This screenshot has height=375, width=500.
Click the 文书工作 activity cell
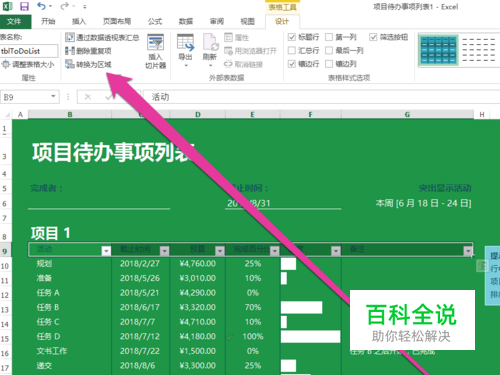[70, 351]
